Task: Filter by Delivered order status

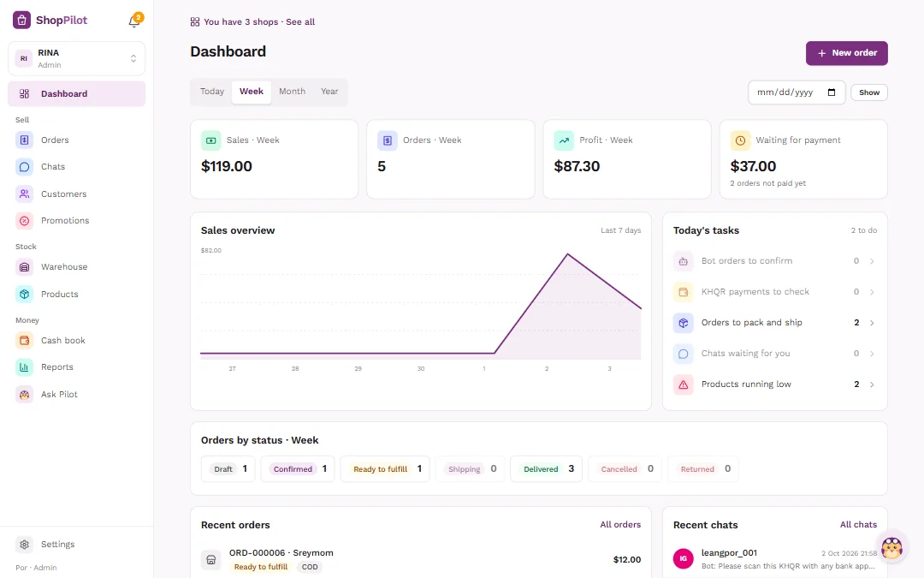Action: [546, 469]
